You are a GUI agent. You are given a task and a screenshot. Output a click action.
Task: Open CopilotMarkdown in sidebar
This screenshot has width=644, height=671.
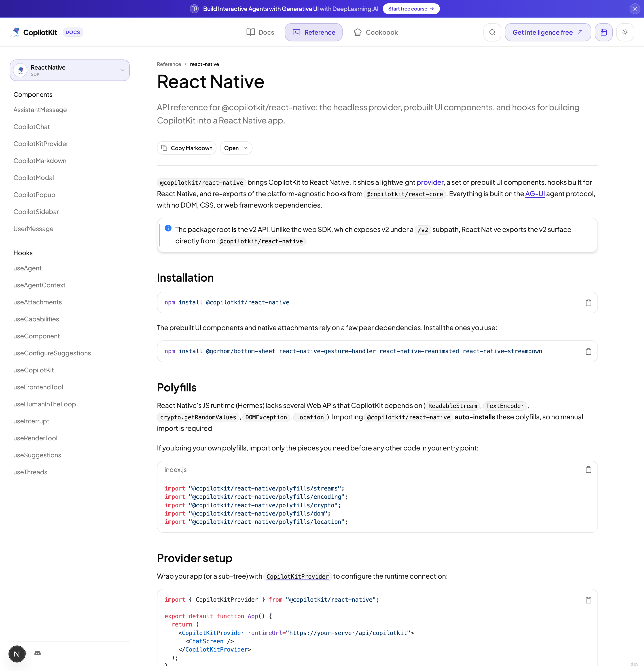point(40,161)
